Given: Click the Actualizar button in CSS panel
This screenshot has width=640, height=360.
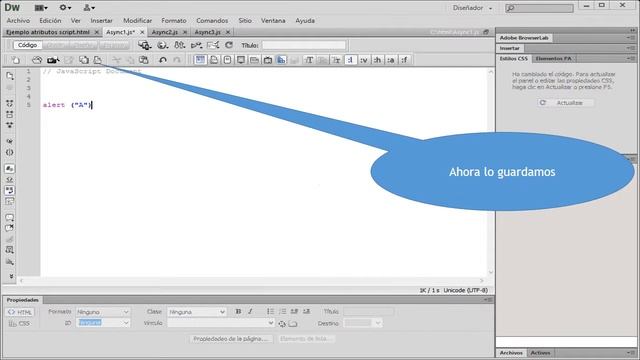Looking at the screenshot, I should click(565, 103).
